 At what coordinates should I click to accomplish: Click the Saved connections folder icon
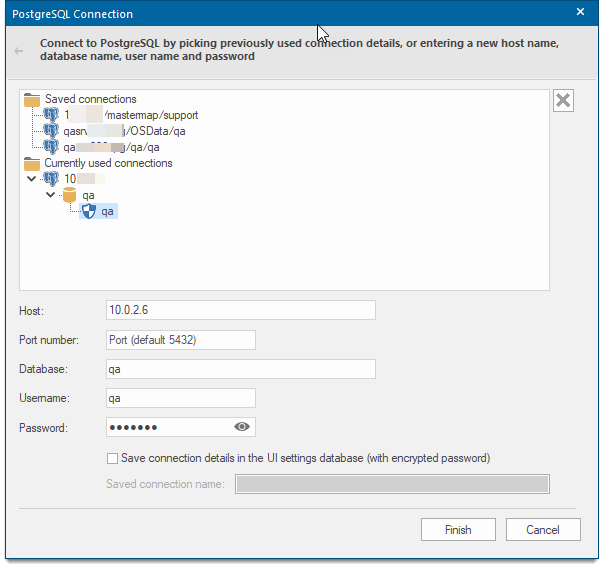[x=32, y=99]
